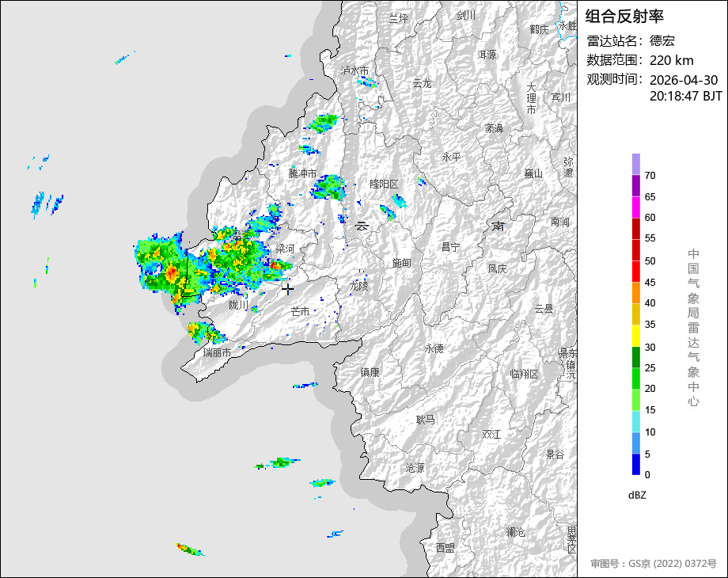Click the 施甸 map label
The image size is (728, 578).
(x=402, y=263)
